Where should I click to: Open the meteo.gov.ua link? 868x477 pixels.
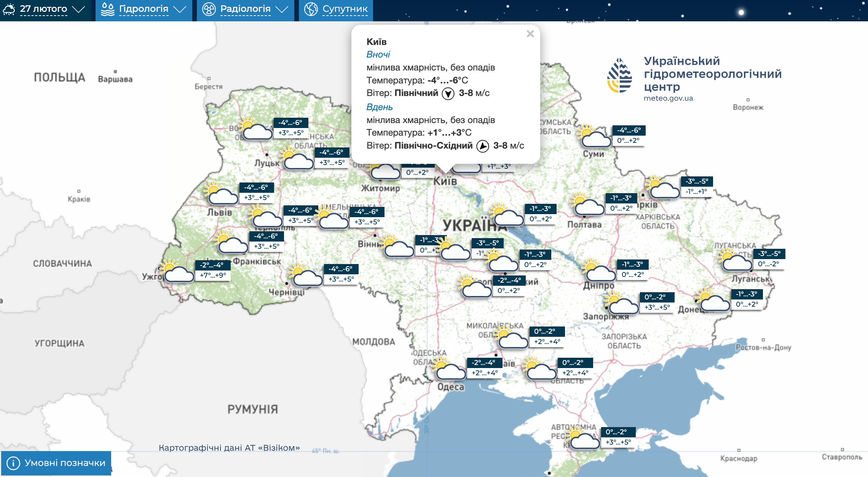[x=668, y=98]
